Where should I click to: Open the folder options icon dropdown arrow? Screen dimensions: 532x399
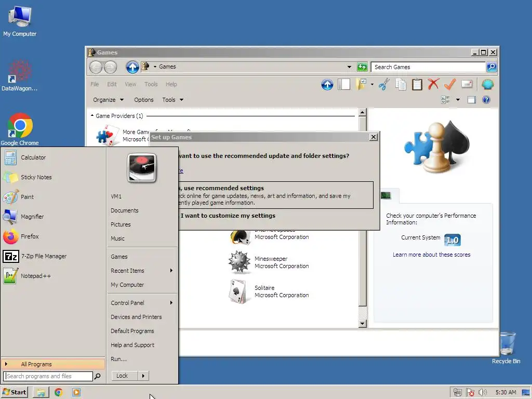pyautogui.click(x=372, y=84)
